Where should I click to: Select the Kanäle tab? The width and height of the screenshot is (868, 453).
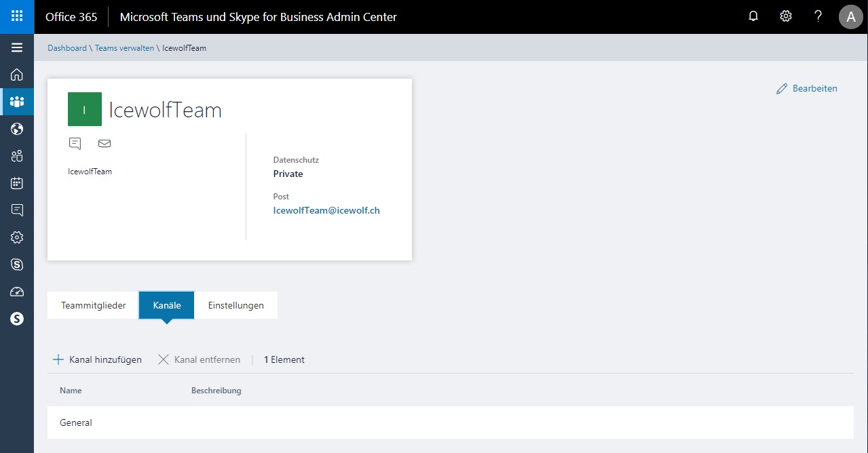pos(167,305)
